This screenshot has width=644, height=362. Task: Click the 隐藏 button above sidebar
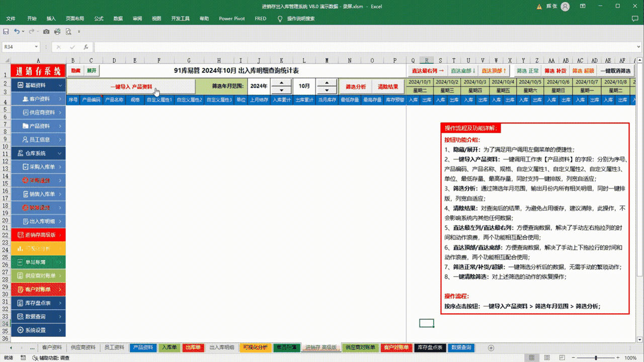tap(75, 71)
